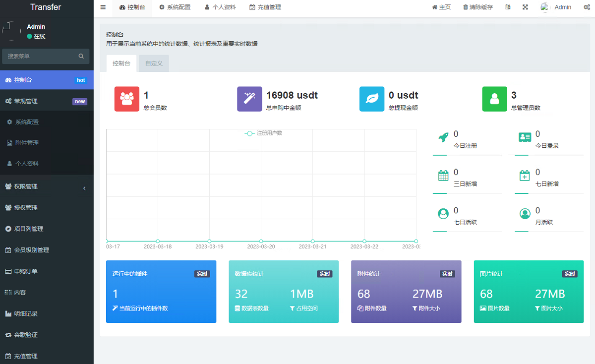The height and width of the screenshot is (364, 595).
Task: Click 清除缓存 clear cache button
Action: (x=477, y=7)
